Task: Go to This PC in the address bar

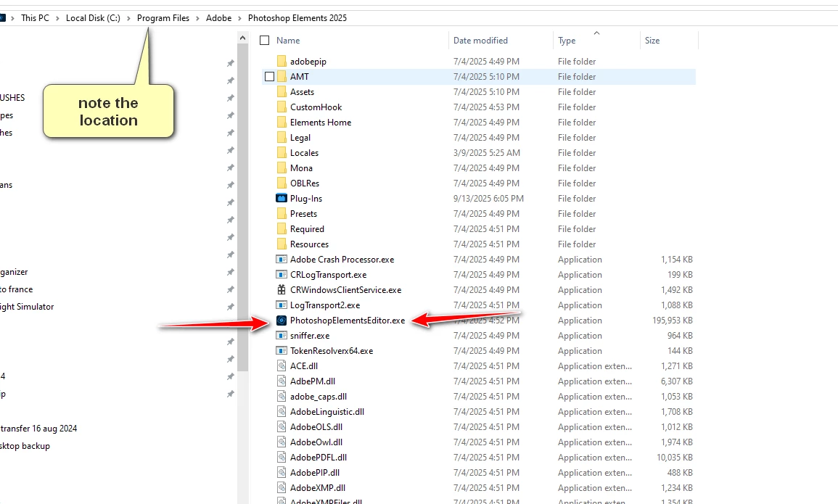Action: coord(35,18)
